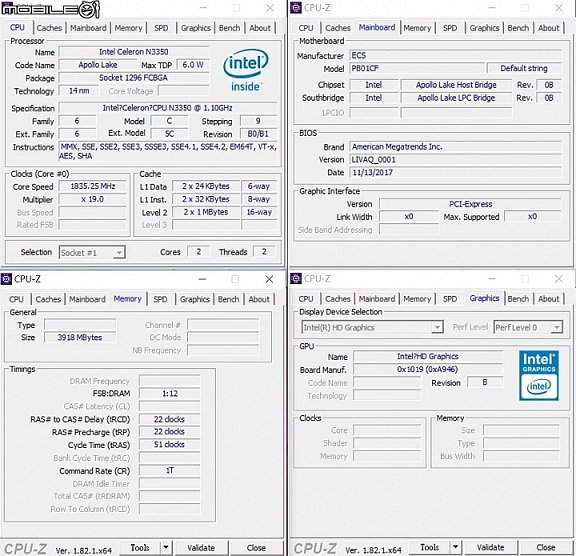This screenshot has width=576, height=556.
Task: Click Validate button in the Graphics window footer
Action: click(490, 547)
